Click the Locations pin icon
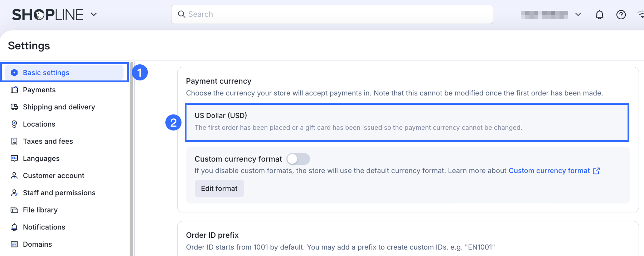This screenshot has width=644, height=256. (14, 124)
